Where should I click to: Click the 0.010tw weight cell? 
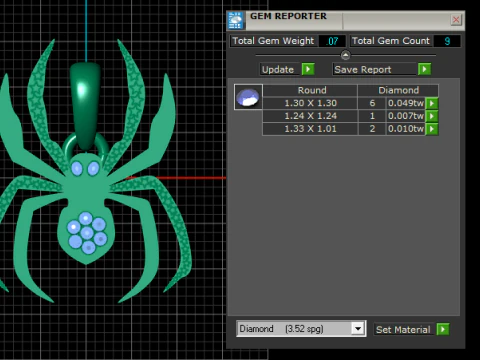point(406,129)
